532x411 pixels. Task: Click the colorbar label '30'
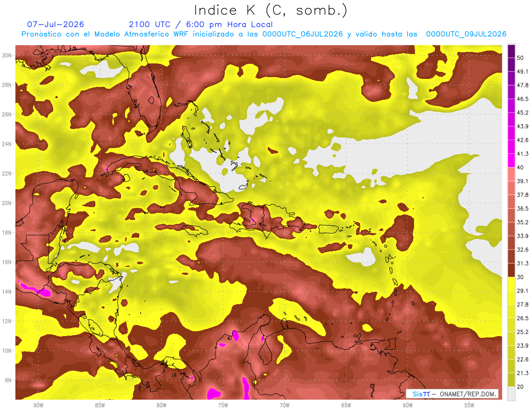520,277
